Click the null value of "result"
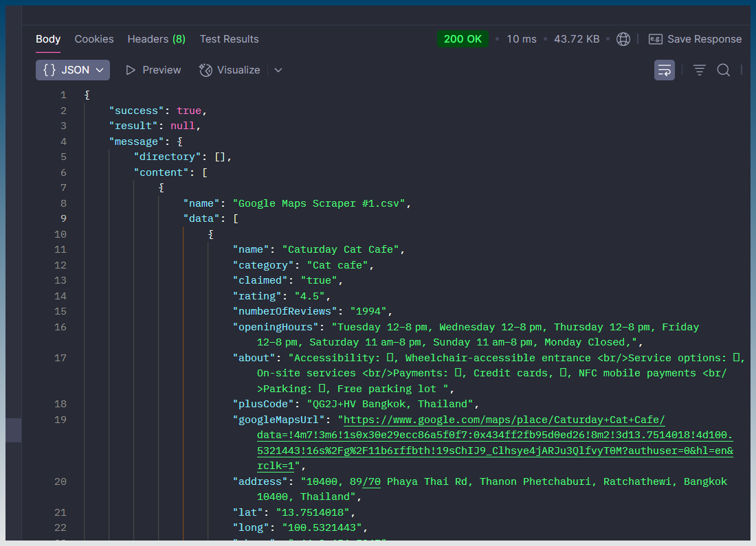The height and width of the screenshot is (546, 756). tap(183, 126)
